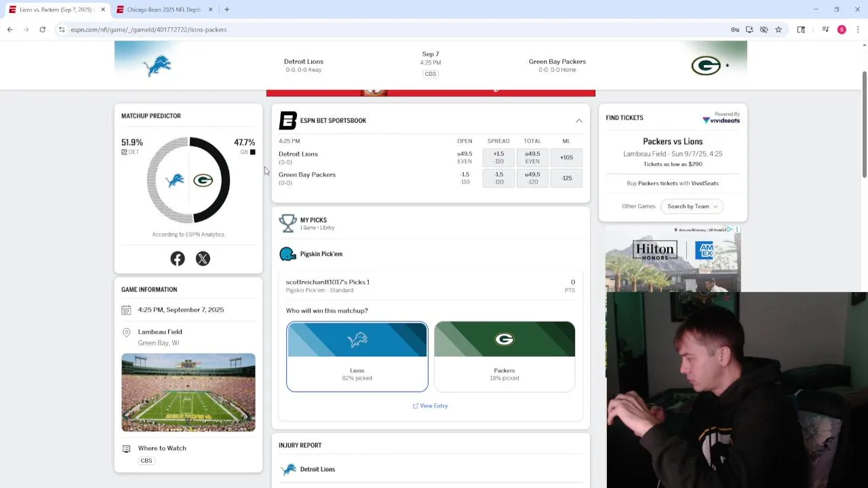
Task: Open Search by Team dropdown
Action: (x=692, y=206)
